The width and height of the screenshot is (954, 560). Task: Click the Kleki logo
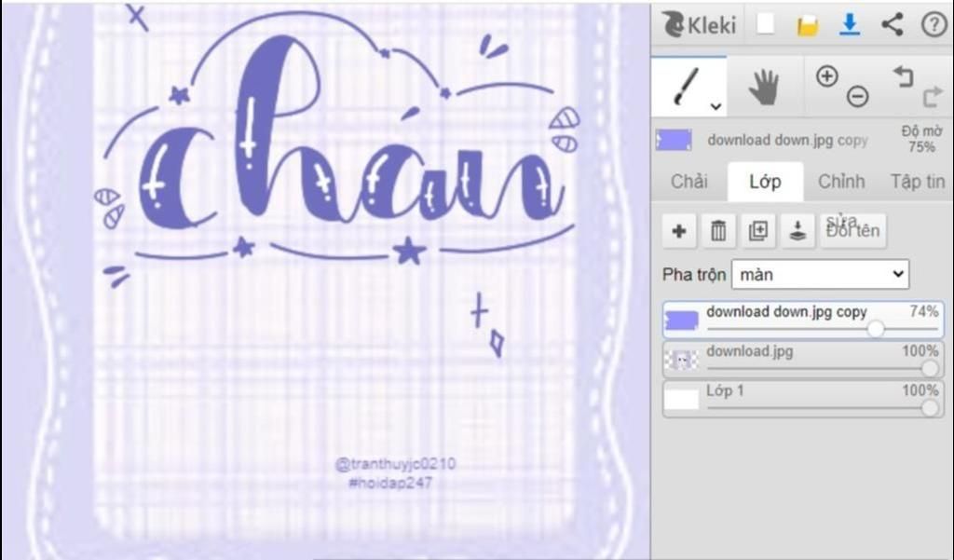coord(699,25)
